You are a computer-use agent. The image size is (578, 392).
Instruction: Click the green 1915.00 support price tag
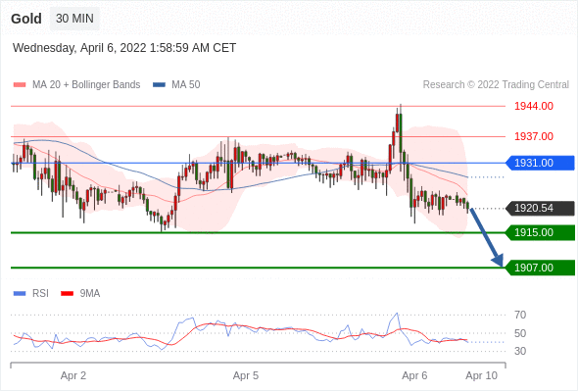coord(540,232)
